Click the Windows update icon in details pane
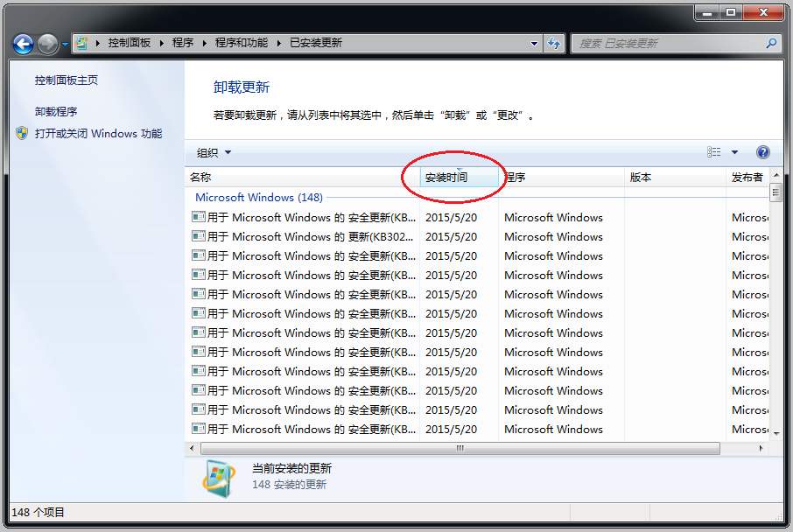Screen dimensions: 793x532 (x=219, y=479)
